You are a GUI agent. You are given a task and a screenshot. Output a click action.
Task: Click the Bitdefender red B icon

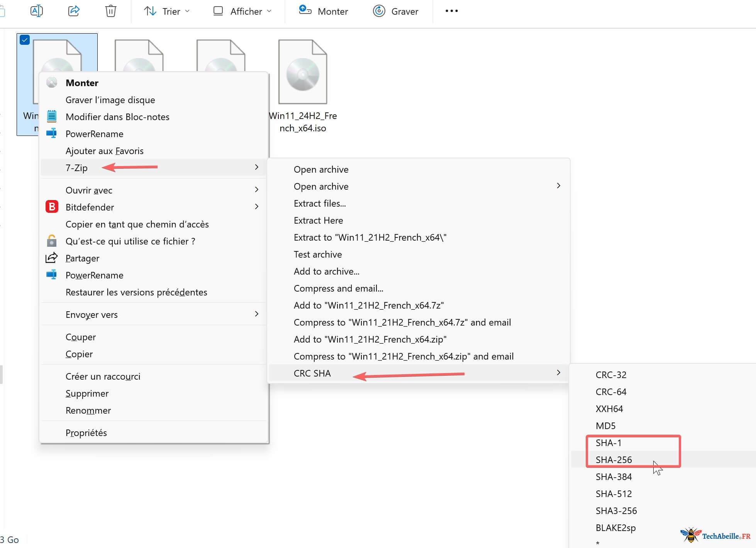52,207
